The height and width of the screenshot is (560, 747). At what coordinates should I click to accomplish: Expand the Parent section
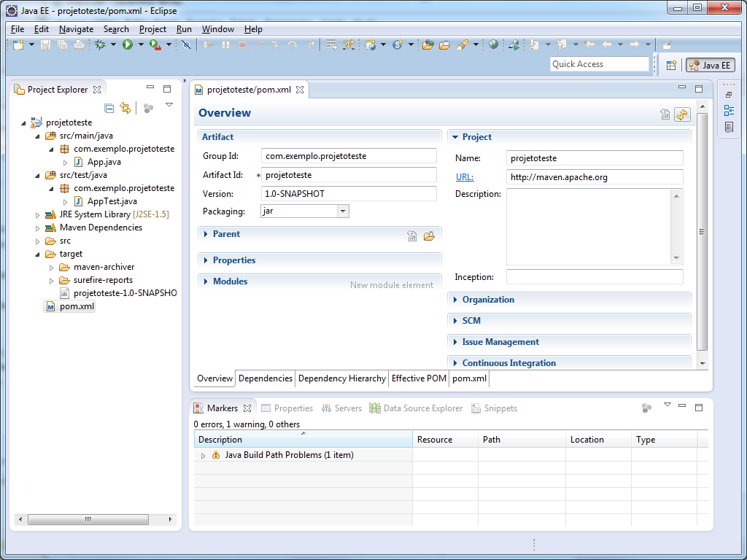pos(206,234)
